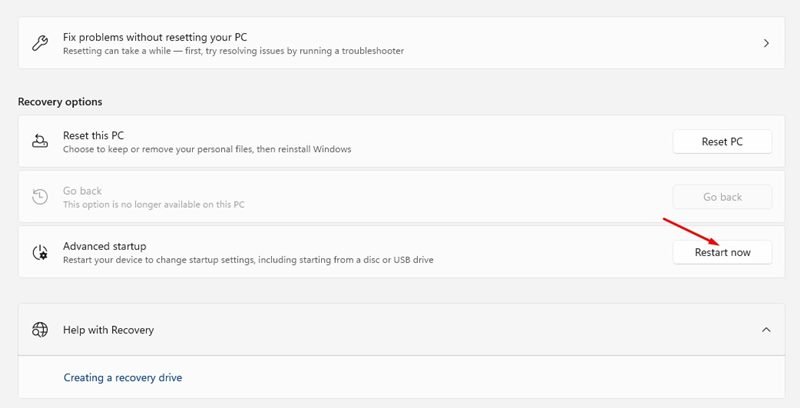Click the greyed-out Go back button
800x408 pixels.
(x=722, y=197)
